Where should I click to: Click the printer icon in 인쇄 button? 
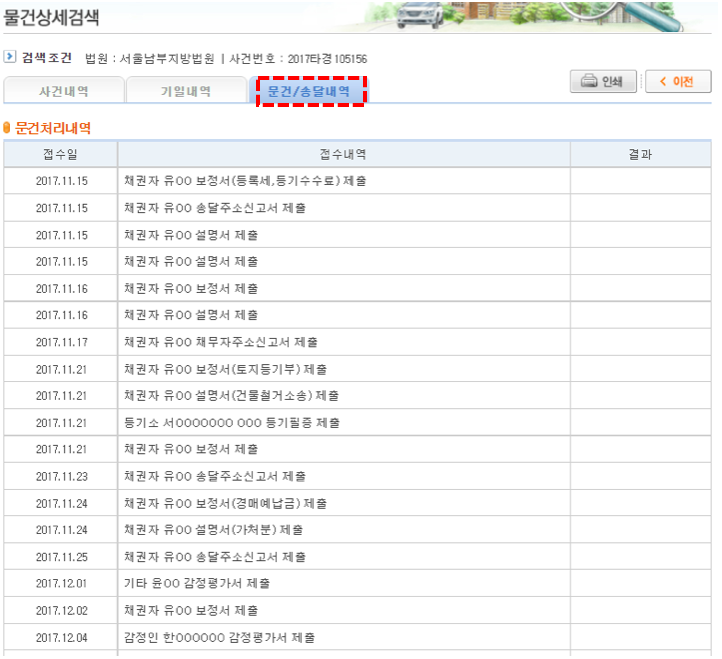588,81
